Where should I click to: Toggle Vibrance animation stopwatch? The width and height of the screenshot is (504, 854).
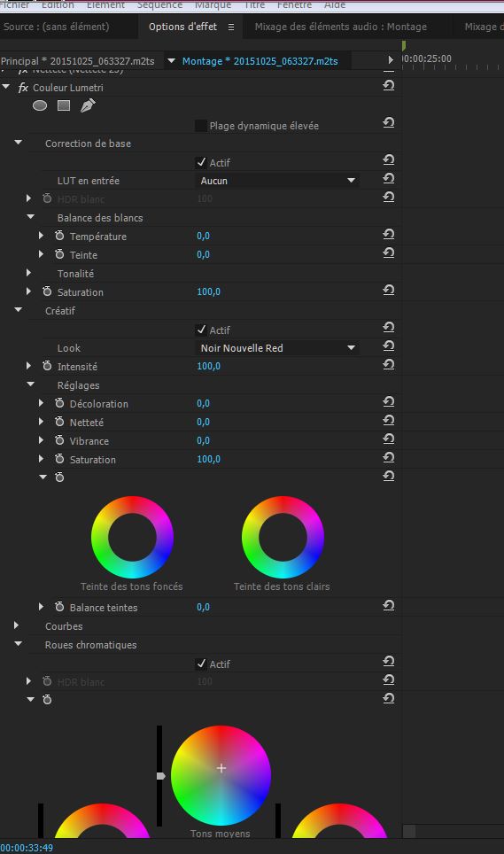pyautogui.click(x=59, y=440)
